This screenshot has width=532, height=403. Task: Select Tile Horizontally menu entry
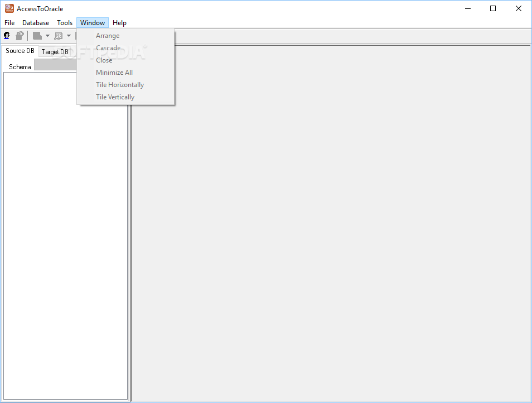[x=126, y=84]
